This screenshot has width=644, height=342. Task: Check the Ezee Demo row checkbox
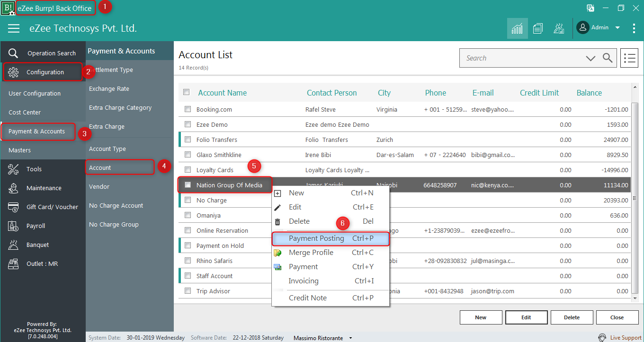pyautogui.click(x=188, y=124)
